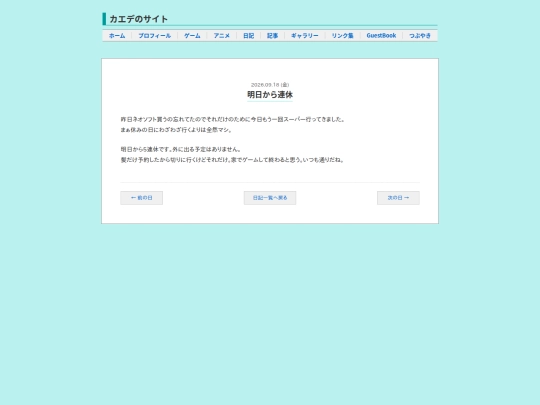The image size is (540, 405).
Task: Click the カエデのサイト site title
Action: (138, 19)
